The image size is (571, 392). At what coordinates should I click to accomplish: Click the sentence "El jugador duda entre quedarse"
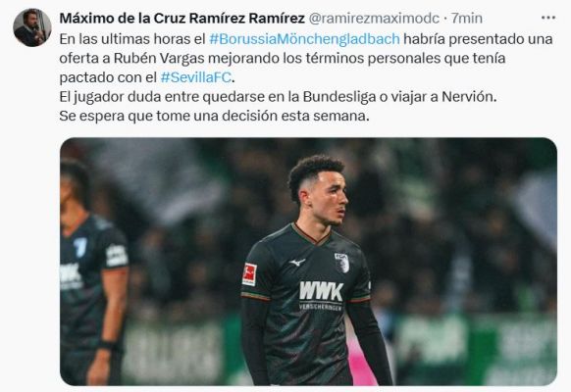point(278,97)
